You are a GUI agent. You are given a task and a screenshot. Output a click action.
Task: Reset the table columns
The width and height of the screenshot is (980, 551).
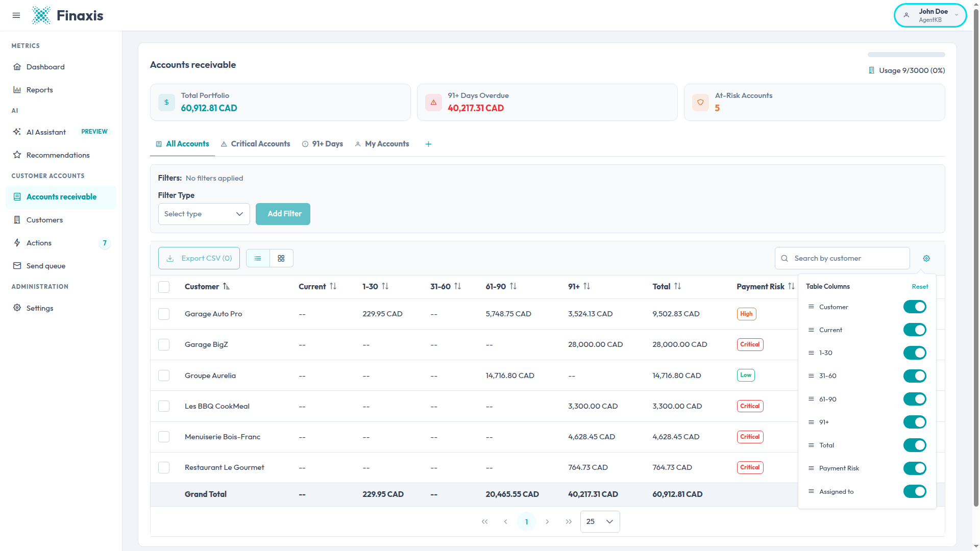pyautogui.click(x=920, y=287)
